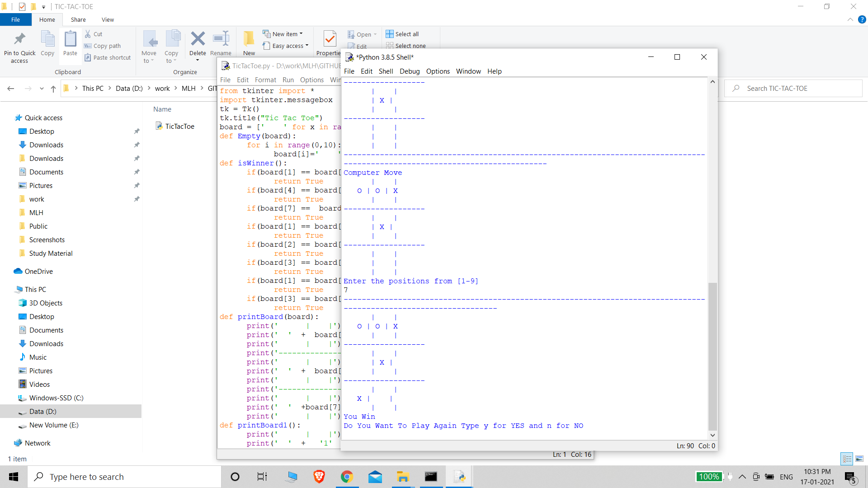
Task: Click the Python Shell vertical scrollbar thumb
Action: point(712,356)
